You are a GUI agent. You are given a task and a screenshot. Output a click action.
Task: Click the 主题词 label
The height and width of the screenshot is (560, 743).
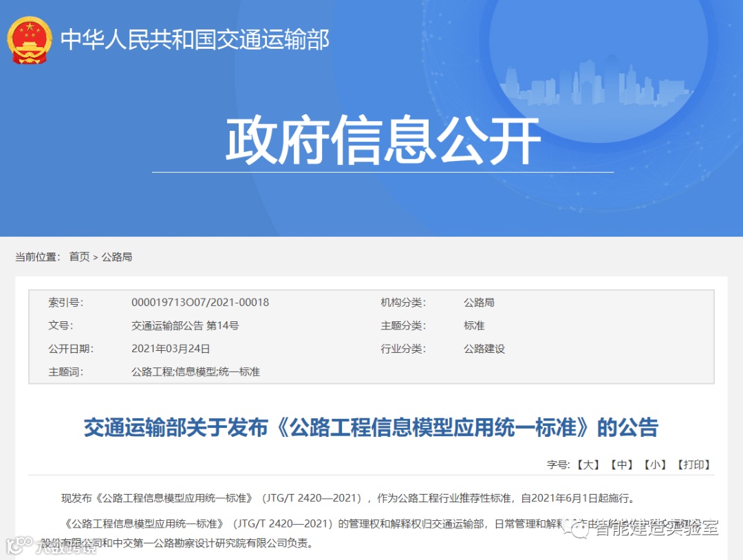(66, 372)
